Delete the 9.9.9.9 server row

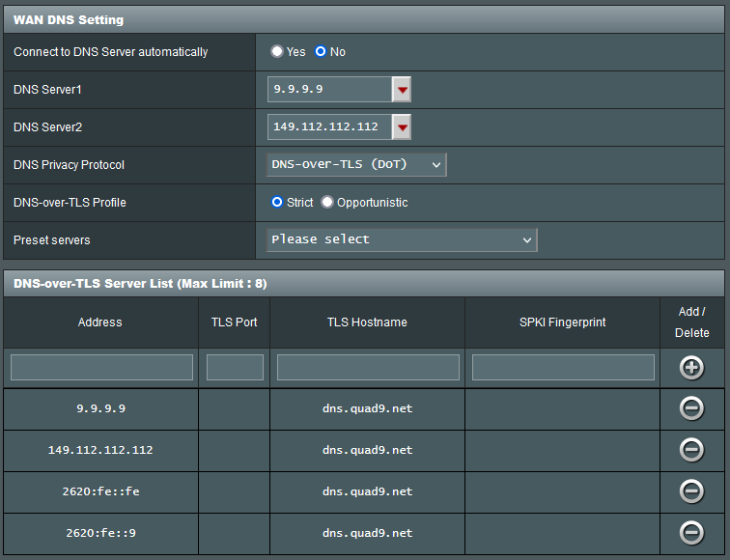691,408
